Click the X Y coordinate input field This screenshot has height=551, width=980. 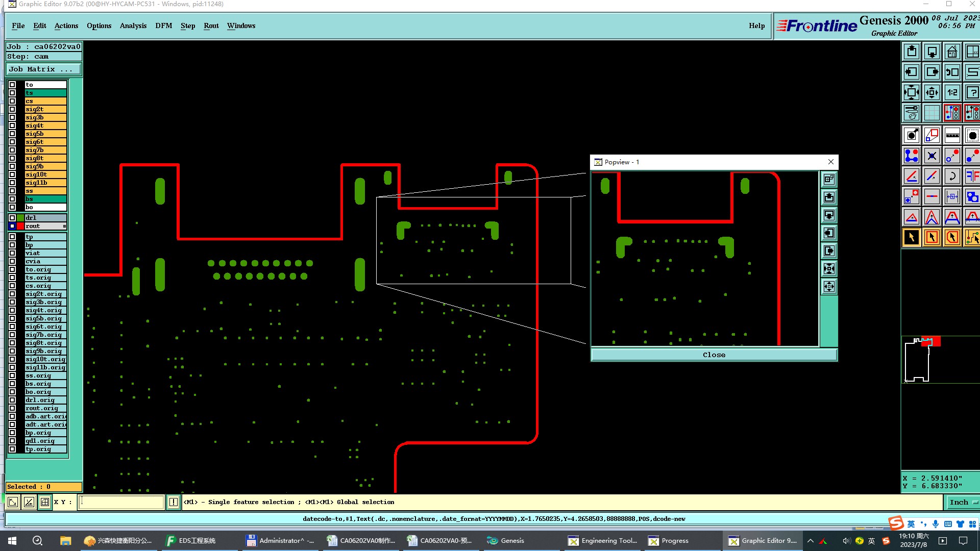tap(121, 502)
